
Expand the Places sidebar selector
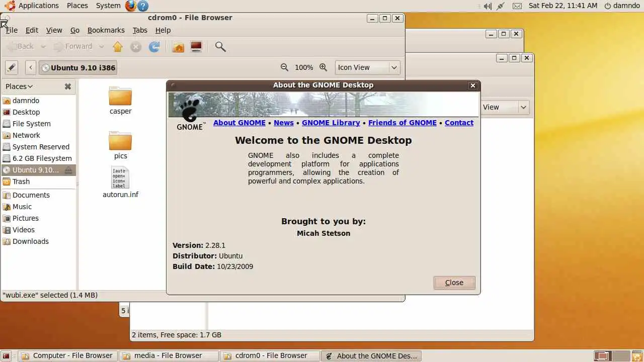(x=19, y=86)
